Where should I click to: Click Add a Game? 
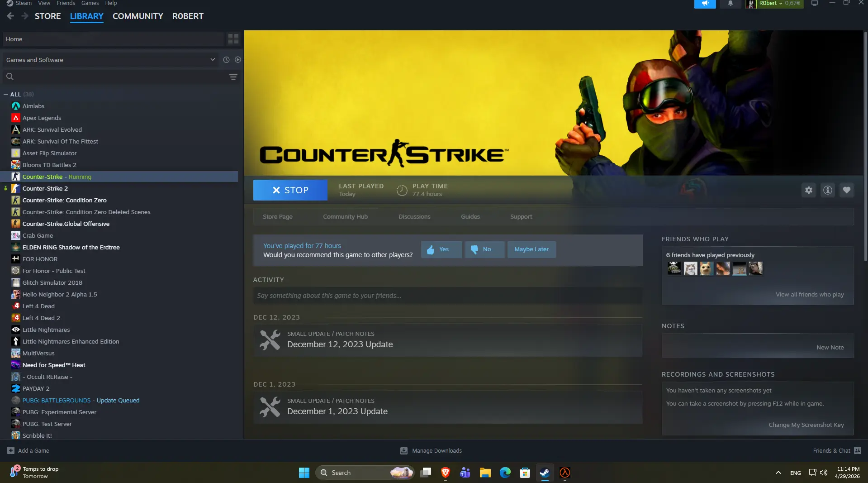[28, 451]
